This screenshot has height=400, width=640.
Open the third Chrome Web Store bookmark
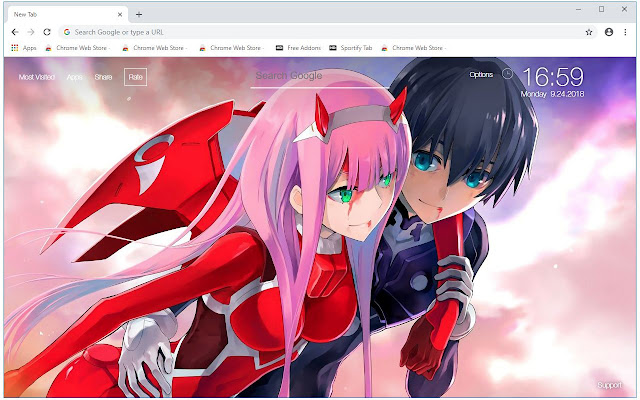tap(232, 48)
